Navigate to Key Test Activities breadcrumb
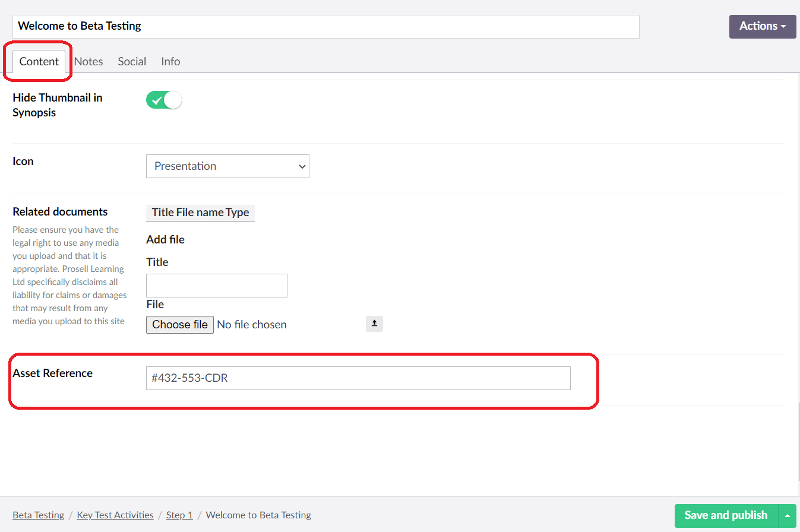800x532 pixels. (x=115, y=515)
